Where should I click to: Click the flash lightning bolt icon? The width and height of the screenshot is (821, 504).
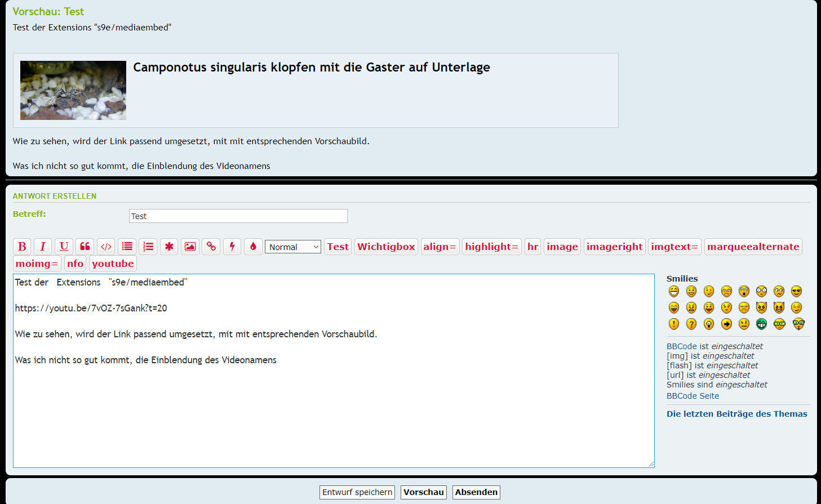click(232, 247)
